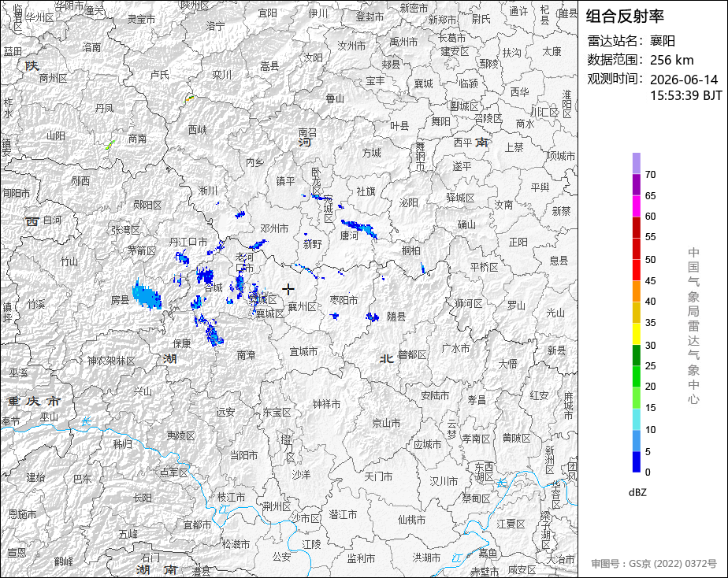Click the 重庆市 map label

(34, 402)
